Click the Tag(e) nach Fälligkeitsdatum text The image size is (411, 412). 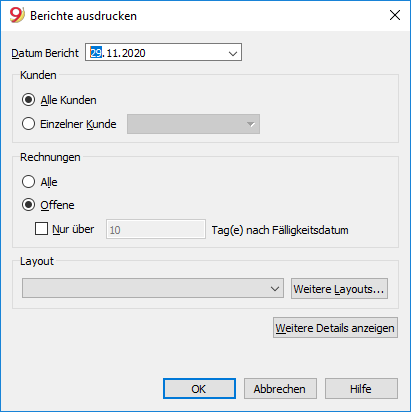point(280,230)
